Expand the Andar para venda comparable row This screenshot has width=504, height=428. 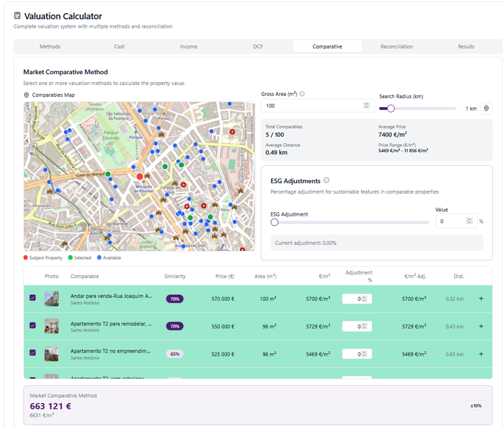tap(481, 299)
